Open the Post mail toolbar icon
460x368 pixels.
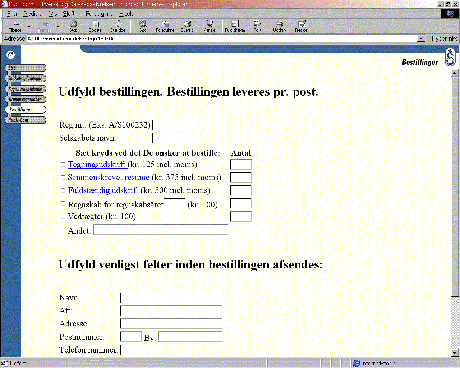coord(257,26)
